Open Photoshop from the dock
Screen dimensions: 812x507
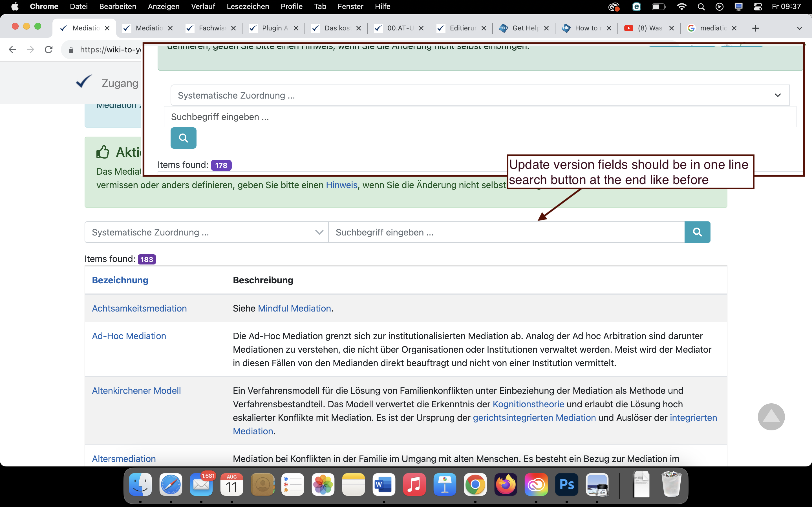point(566,484)
